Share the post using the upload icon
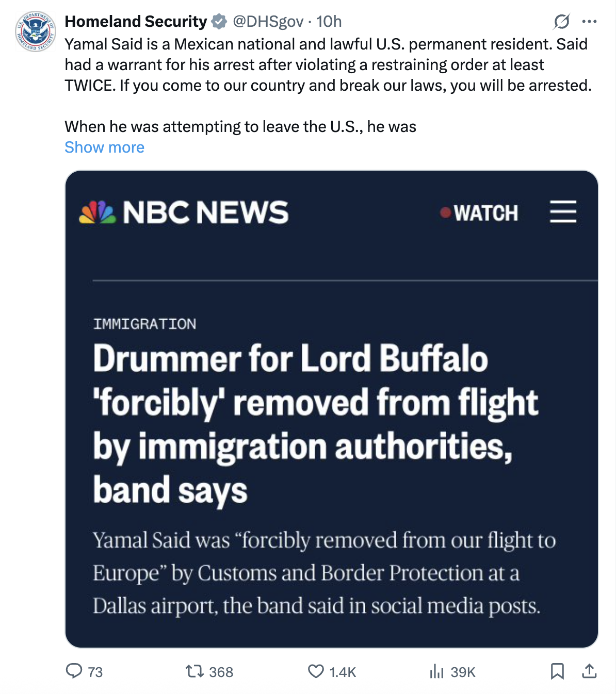Viewport: 616px width, 694px height. [x=589, y=671]
